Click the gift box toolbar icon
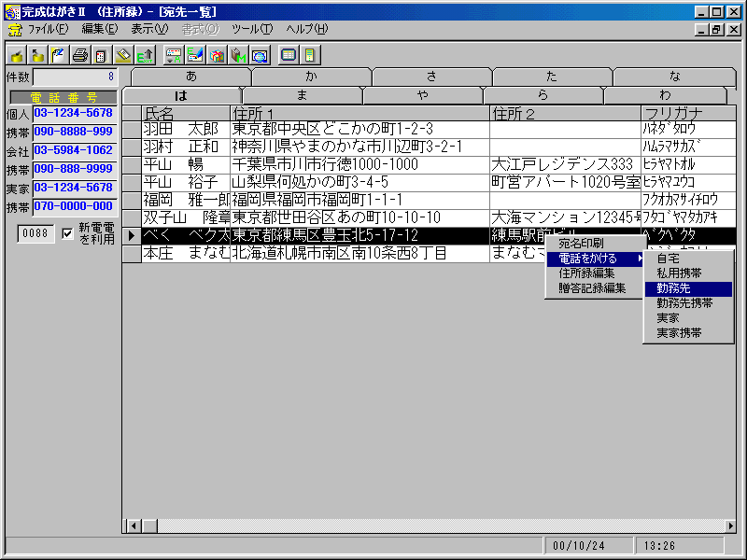 click(217, 55)
